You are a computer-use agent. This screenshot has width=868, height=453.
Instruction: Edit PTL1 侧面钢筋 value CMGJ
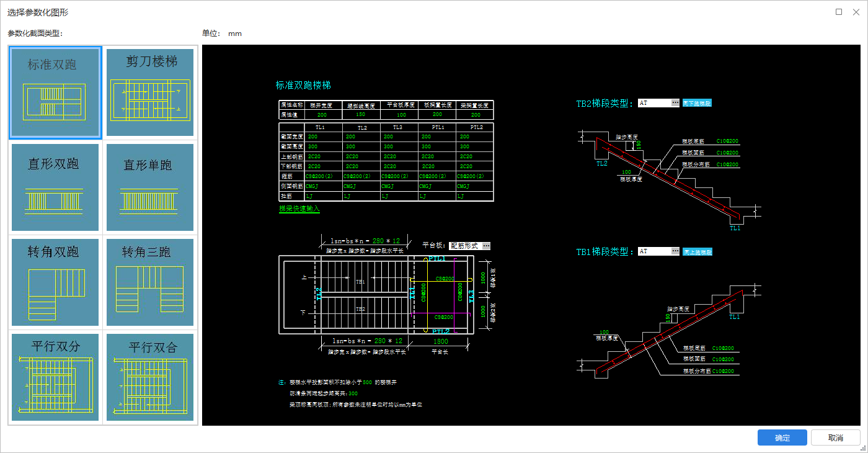426,186
